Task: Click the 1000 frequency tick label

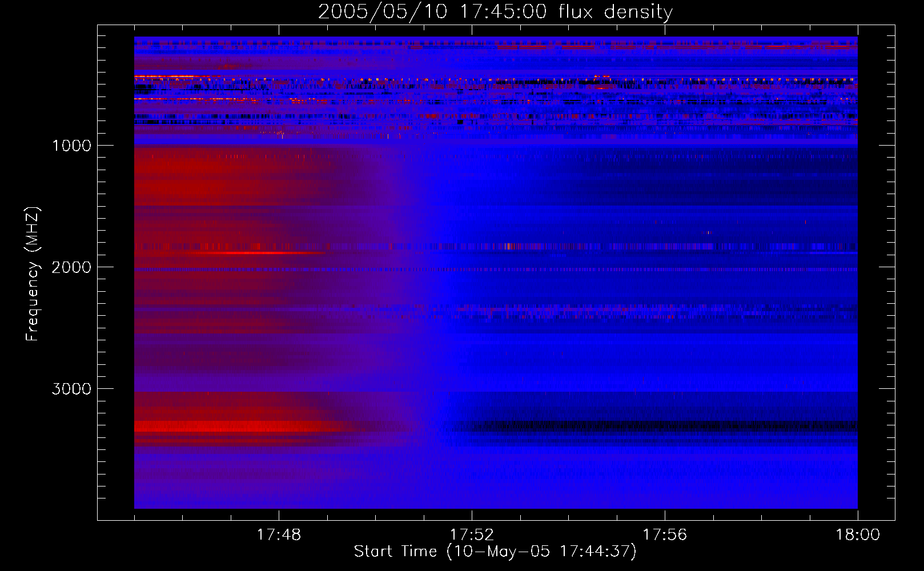Action: [x=71, y=146]
